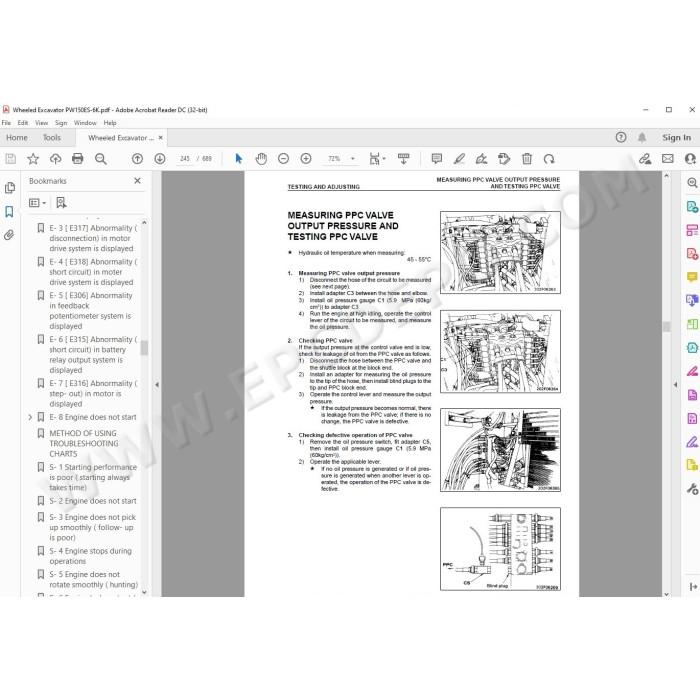Screen dimensions: 700x700
Task: Collapse the left navigation pane arrow
Action: 157,384
